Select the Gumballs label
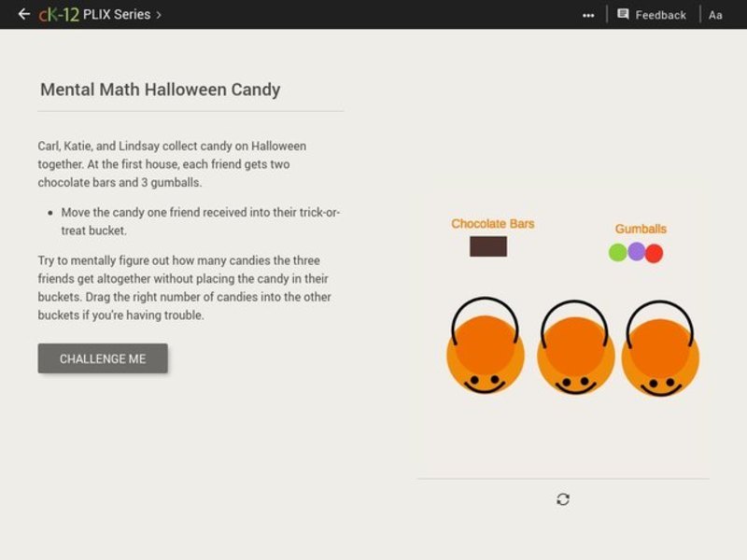This screenshot has width=747, height=560. (x=641, y=228)
